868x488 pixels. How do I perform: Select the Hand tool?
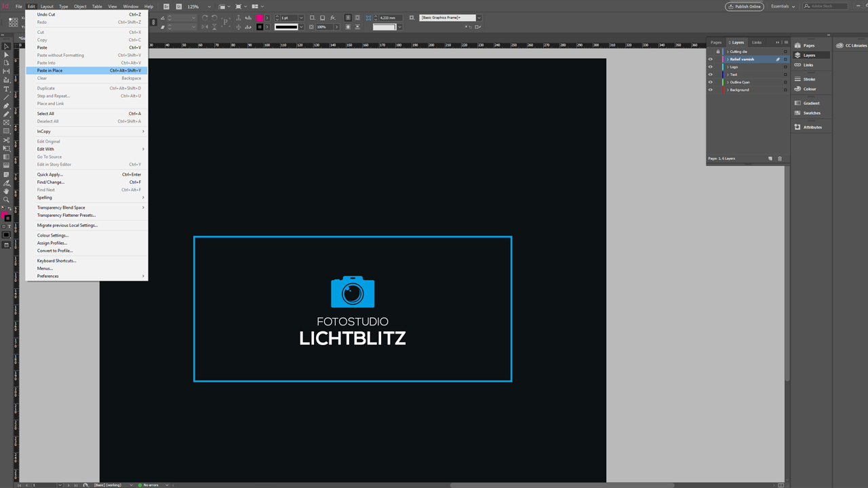click(7, 191)
